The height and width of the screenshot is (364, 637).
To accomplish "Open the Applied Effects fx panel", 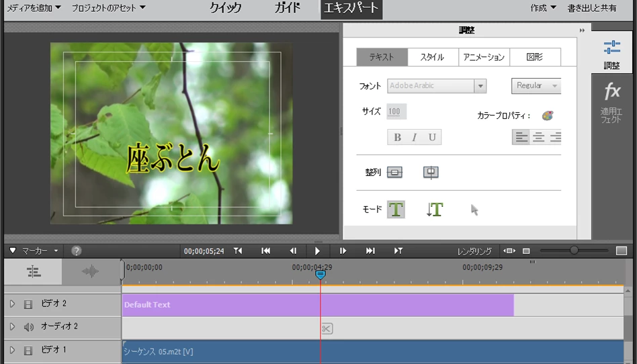I will tap(611, 102).
